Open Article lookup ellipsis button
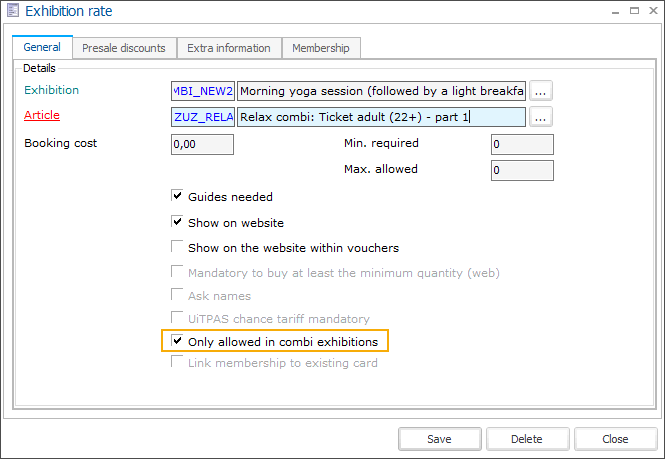 tap(541, 117)
